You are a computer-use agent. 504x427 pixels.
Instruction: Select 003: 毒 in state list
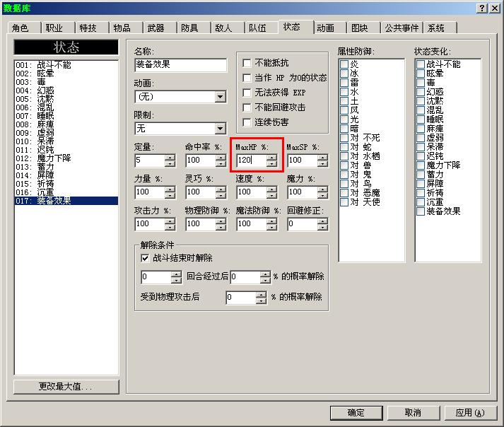(x=66, y=82)
